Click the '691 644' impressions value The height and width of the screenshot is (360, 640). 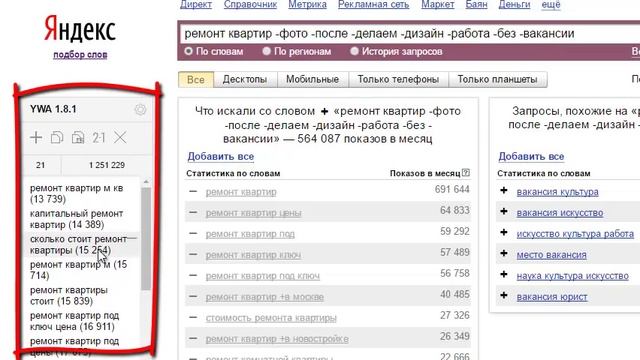click(x=452, y=189)
